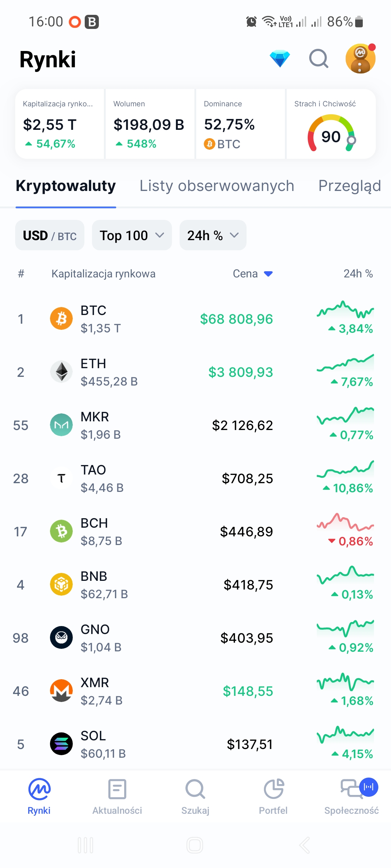Tap the Monero XMR coin logo
Image resolution: width=391 pixels, height=868 pixels.
pyautogui.click(x=61, y=691)
